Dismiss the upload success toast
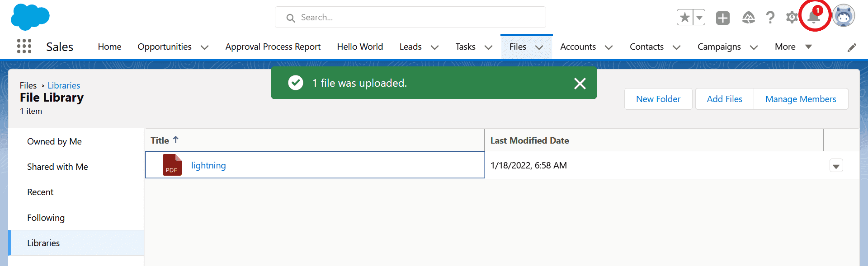 click(580, 83)
